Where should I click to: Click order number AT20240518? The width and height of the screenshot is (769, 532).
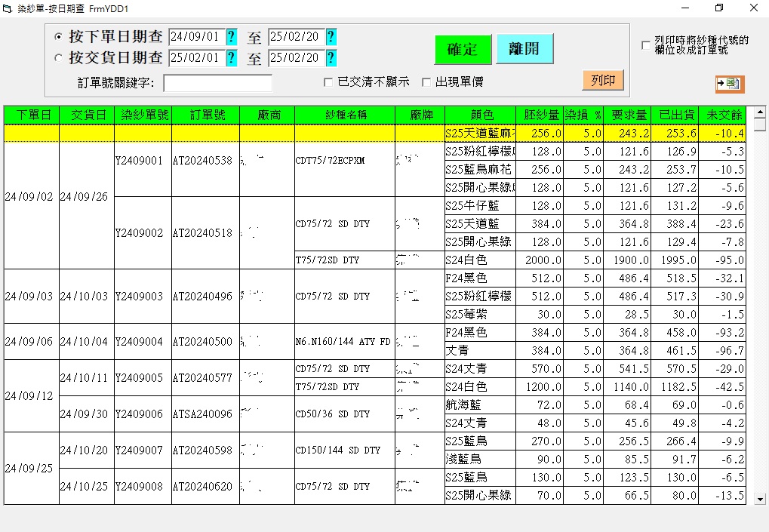click(206, 233)
